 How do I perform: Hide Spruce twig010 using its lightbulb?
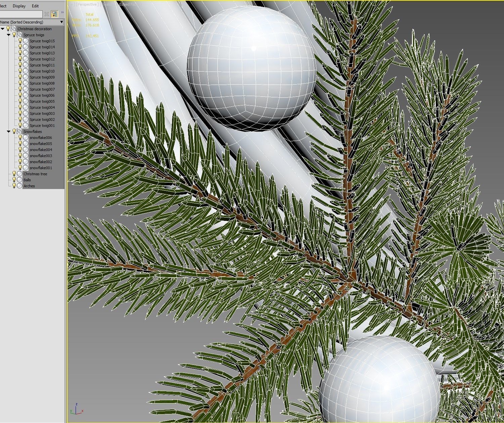coord(20,71)
